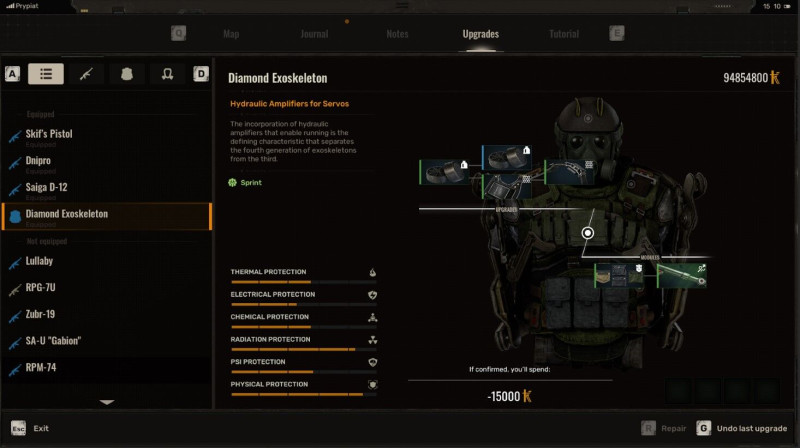Select the rightmost module upgrade tile
The width and height of the screenshot is (800, 448).
tap(682, 276)
